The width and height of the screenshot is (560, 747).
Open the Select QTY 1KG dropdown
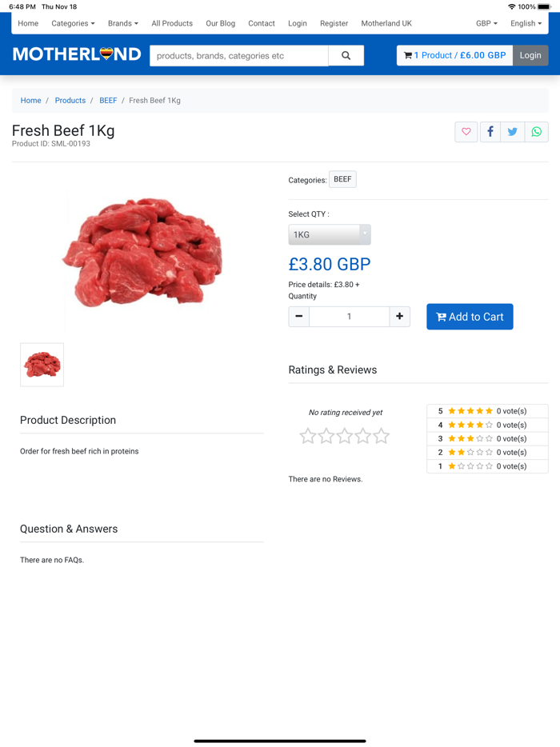[x=329, y=234]
